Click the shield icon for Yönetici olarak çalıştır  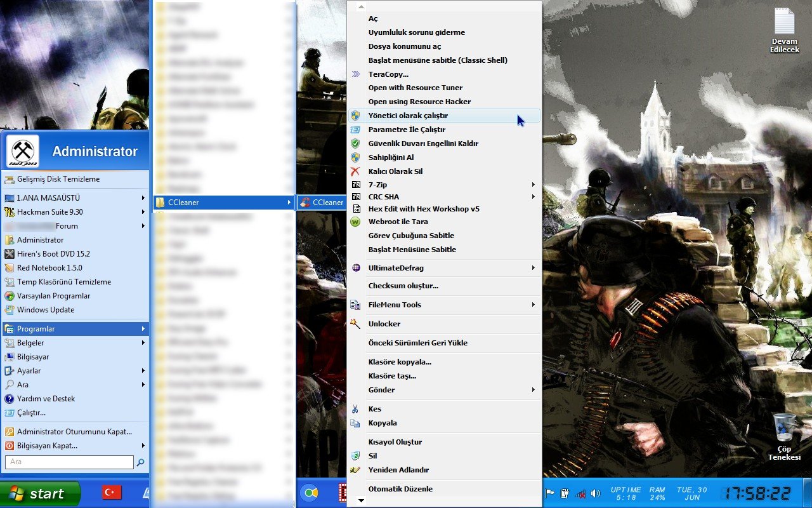(356, 116)
